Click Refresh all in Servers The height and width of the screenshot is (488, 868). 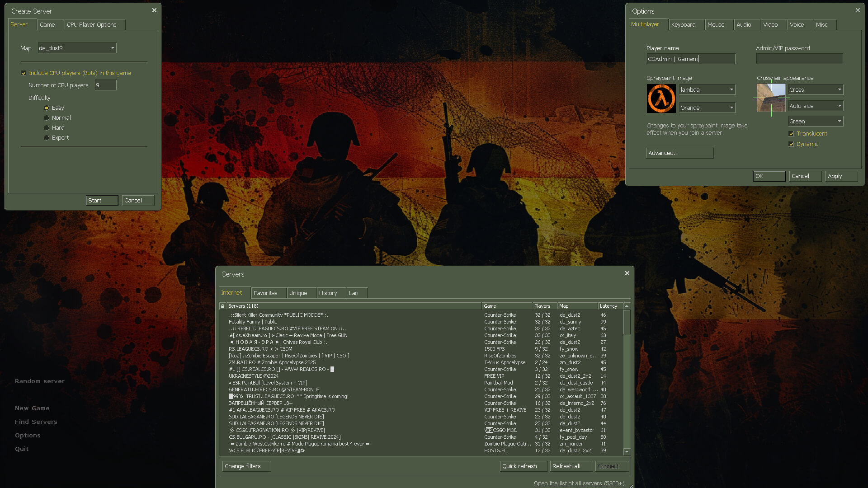coord(571,466)
